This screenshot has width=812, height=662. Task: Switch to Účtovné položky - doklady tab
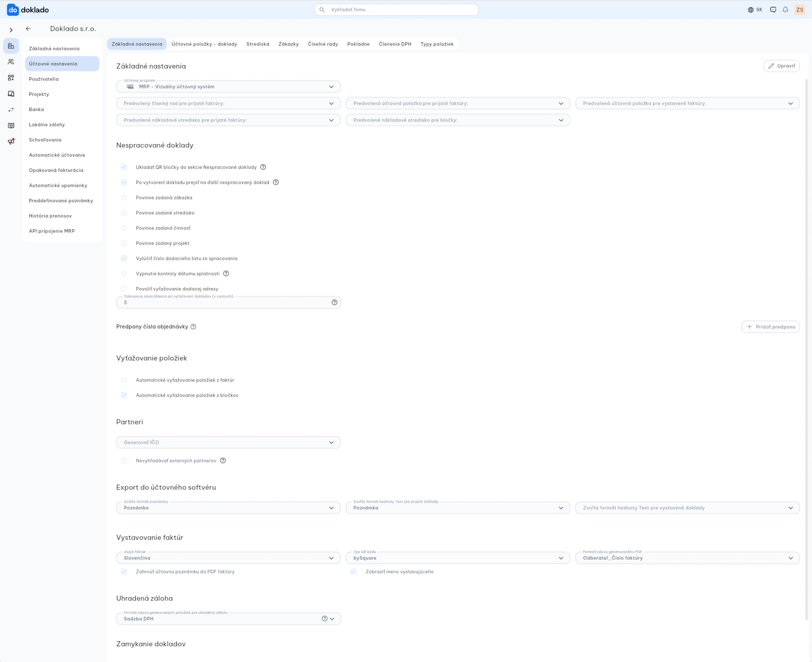204,44
